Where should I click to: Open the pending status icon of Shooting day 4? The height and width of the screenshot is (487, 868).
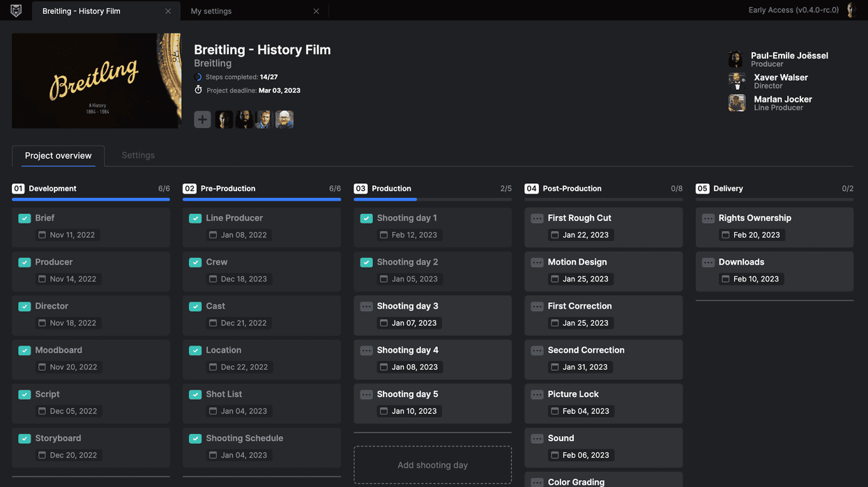366,350
